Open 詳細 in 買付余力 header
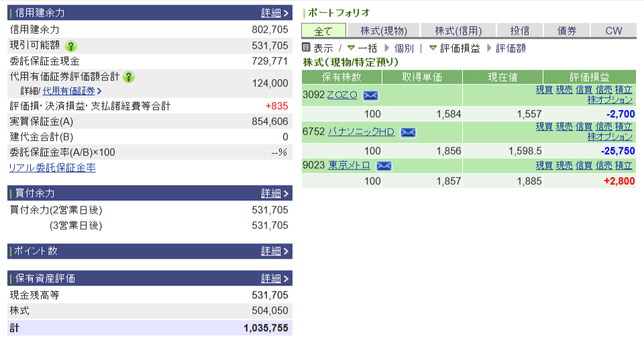This screenshot has width=644, height=340. tap(275, 193)
